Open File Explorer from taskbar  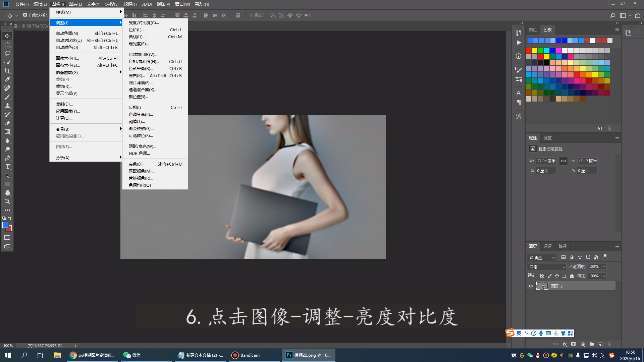57,355
